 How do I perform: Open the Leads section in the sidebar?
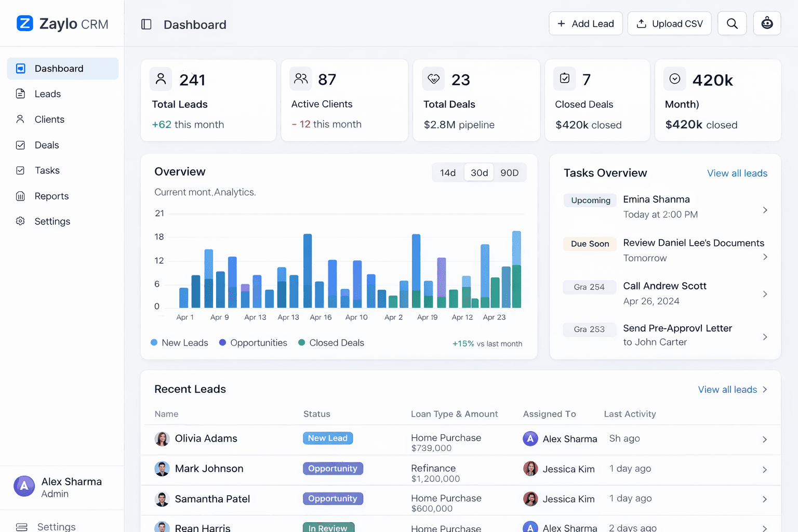pos(48,94)
